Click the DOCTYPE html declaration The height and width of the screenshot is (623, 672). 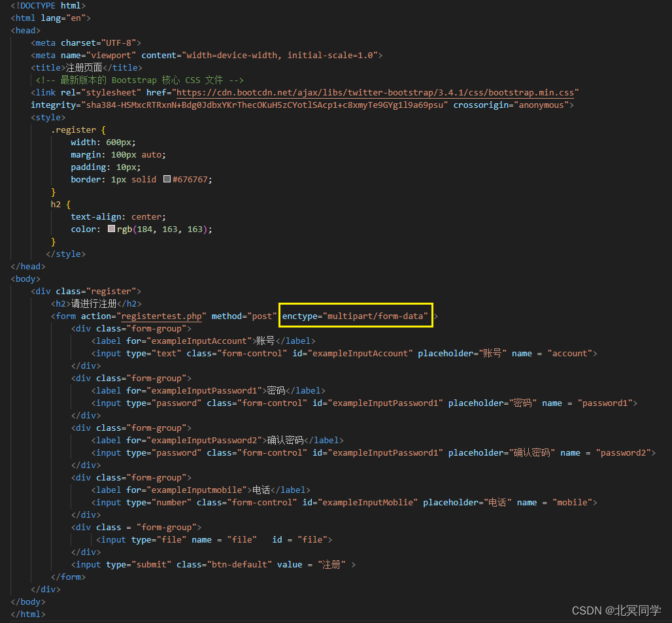(48, 6)
